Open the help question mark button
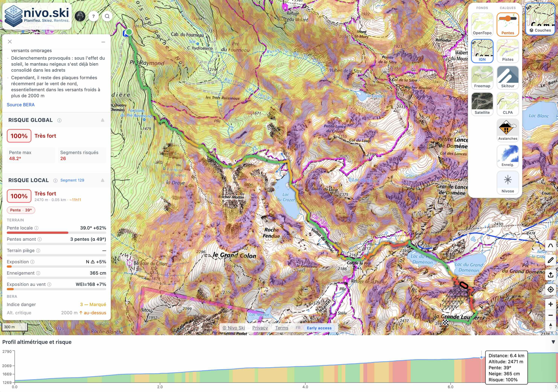 tap(93, 16)
